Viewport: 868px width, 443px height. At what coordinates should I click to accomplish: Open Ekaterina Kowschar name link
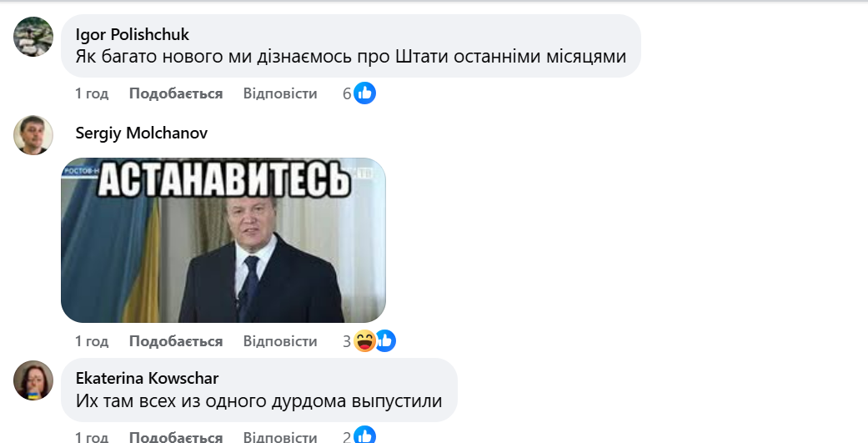click(x=148, y=378)
